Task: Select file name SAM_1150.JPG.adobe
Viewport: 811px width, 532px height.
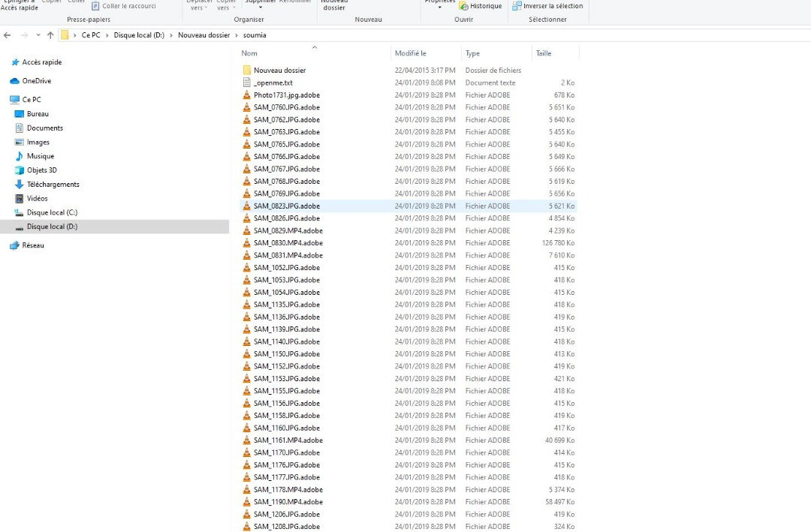Action: coord(287,354)
